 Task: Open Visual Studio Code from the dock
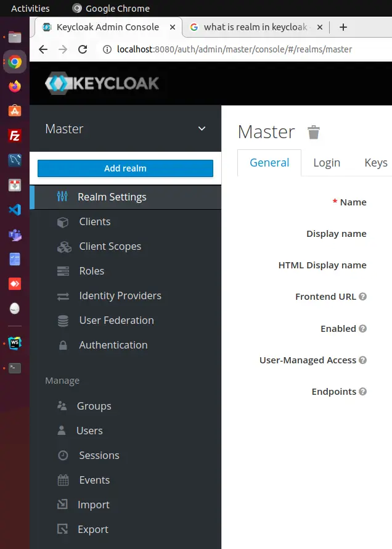pyautogui.click(x=15, y=210)
